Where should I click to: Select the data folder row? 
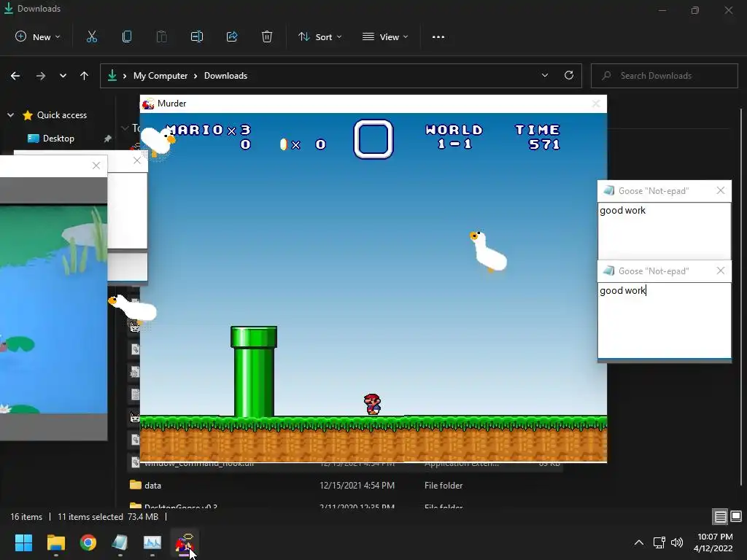pyautogui.click(x=345, y=485)
